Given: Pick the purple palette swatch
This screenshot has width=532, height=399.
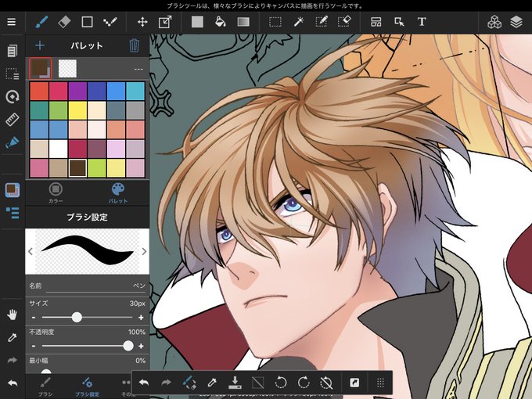Looking at the screenshot, I should [x=77, y=91].
